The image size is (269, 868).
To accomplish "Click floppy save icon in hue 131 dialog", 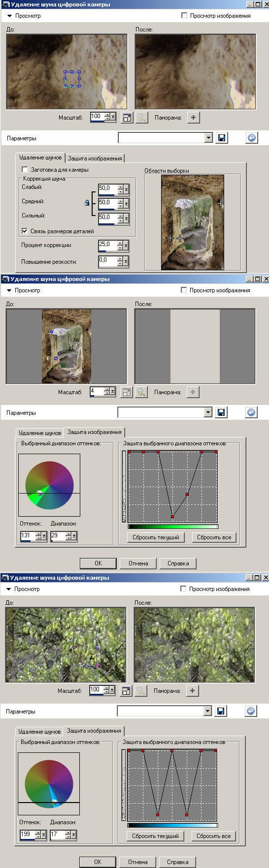I will pyautogui.click(x=221, y=412).
